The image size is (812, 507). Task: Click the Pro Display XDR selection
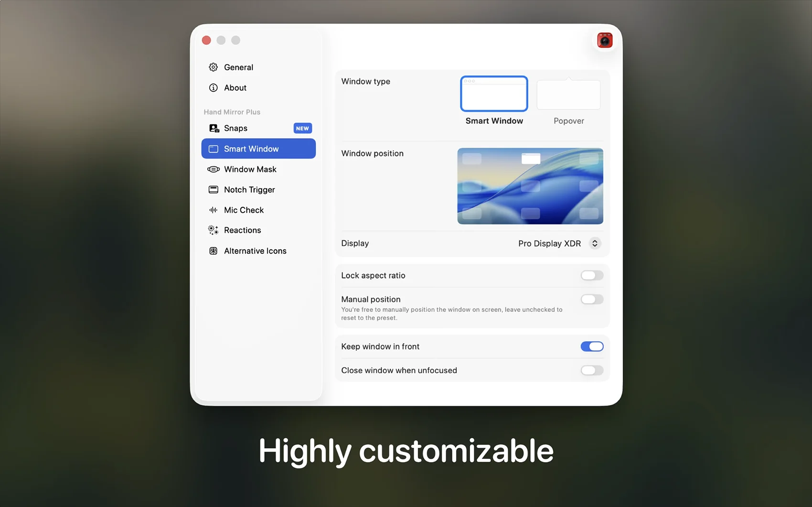[549, 244]
